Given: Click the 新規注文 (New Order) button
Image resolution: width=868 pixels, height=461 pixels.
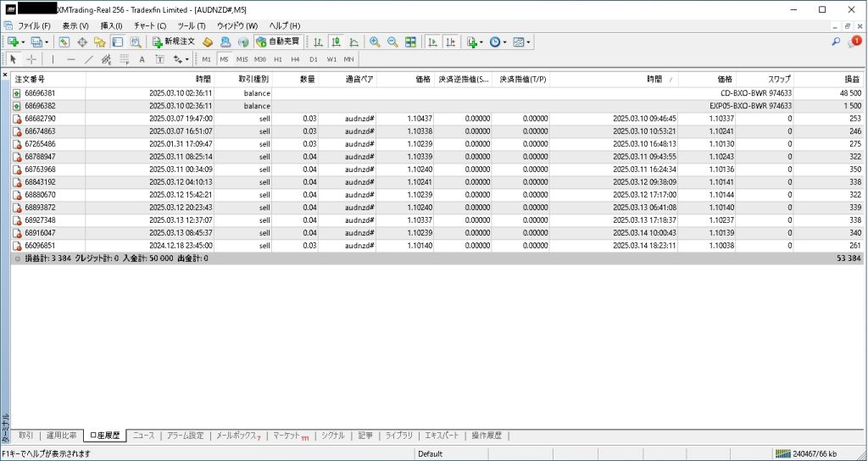Looking at the screenshot, I should tap(174, 42).
